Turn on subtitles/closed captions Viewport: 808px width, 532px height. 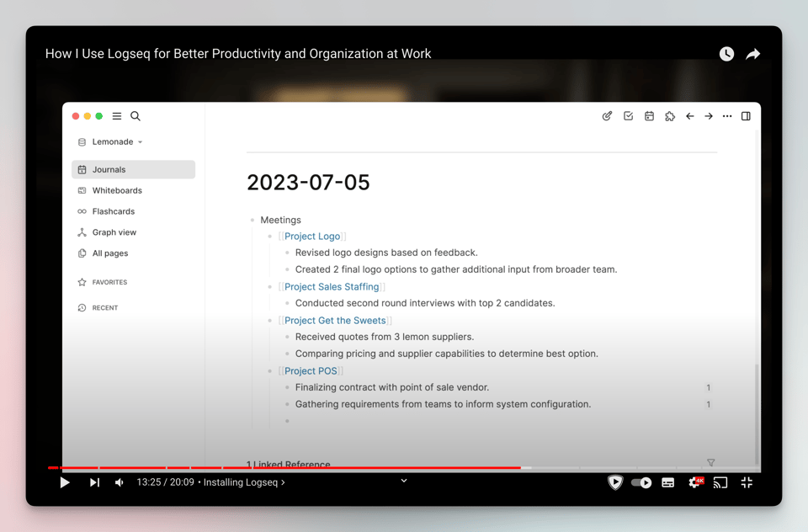pyautogui.click(x=667, y=482)
